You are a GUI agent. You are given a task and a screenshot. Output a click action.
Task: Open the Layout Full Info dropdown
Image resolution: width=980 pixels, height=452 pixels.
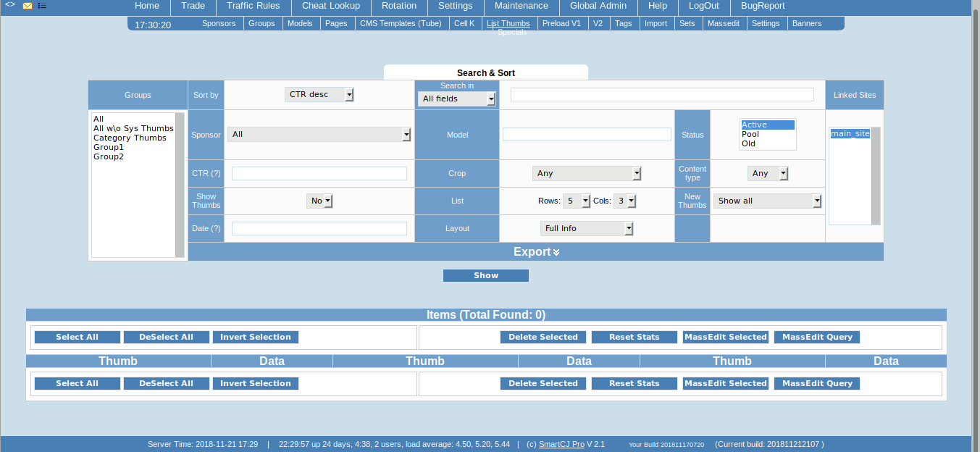point(587,229)
